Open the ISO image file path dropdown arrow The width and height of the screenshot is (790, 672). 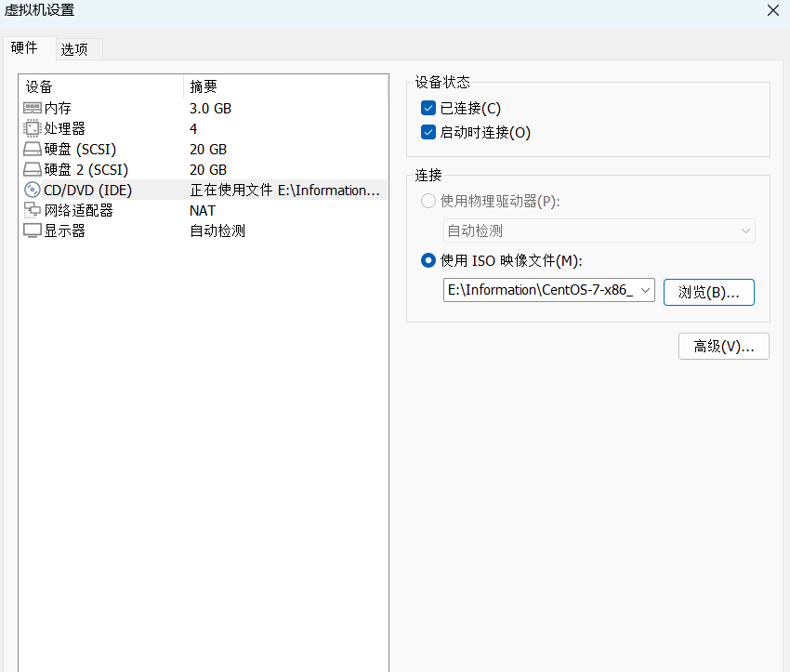[647, 290]
